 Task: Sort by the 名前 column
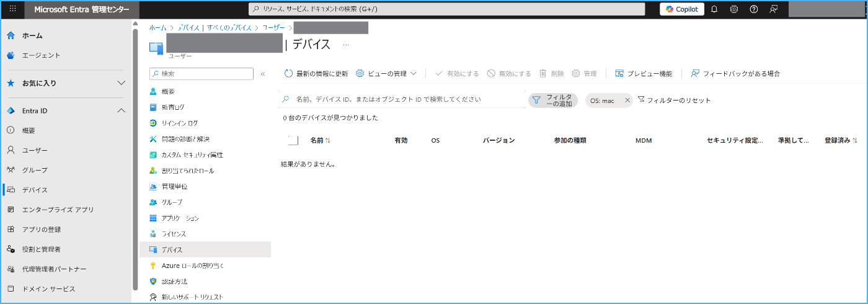tap(320, 141)
